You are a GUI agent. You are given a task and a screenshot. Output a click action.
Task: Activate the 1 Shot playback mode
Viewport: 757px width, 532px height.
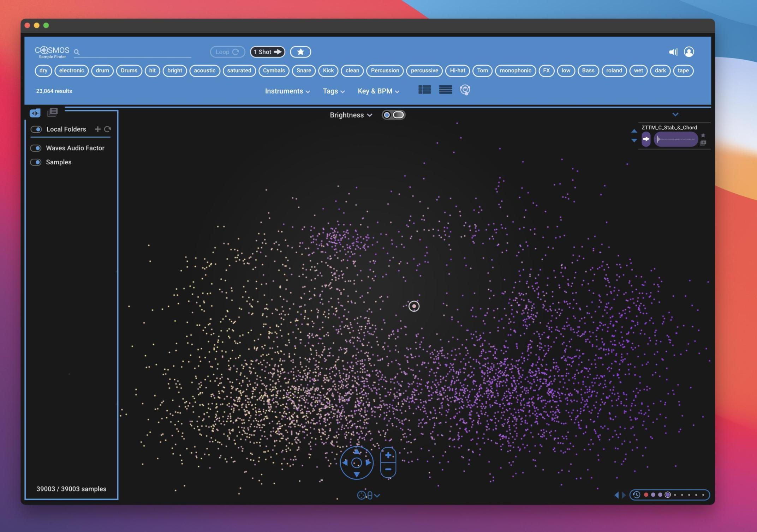267,52
